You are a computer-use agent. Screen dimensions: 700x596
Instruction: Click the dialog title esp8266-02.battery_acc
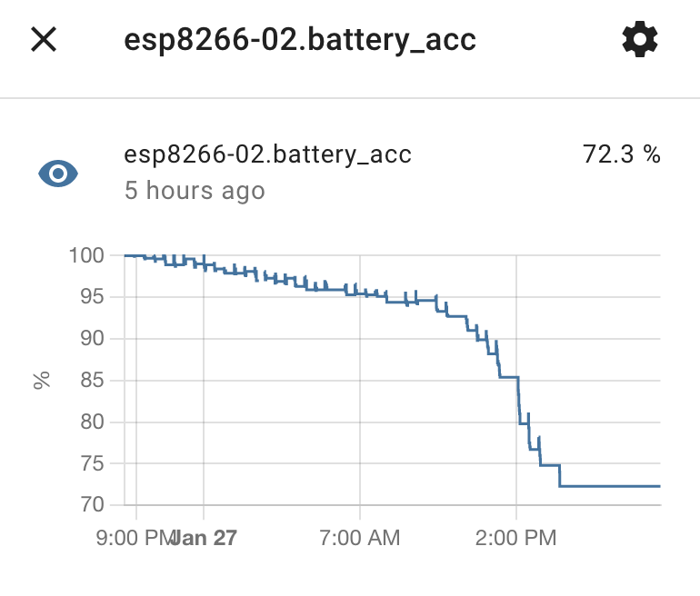[300, 40]
